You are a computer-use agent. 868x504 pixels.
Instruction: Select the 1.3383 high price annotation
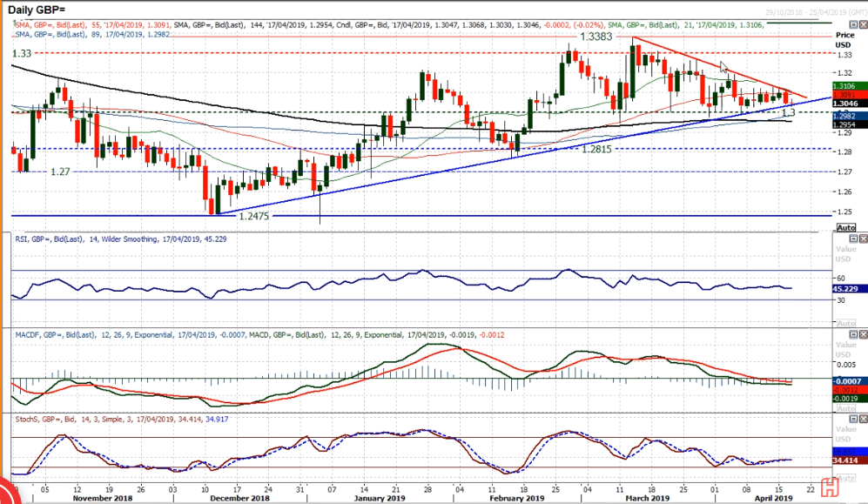(x=600, y=38)
